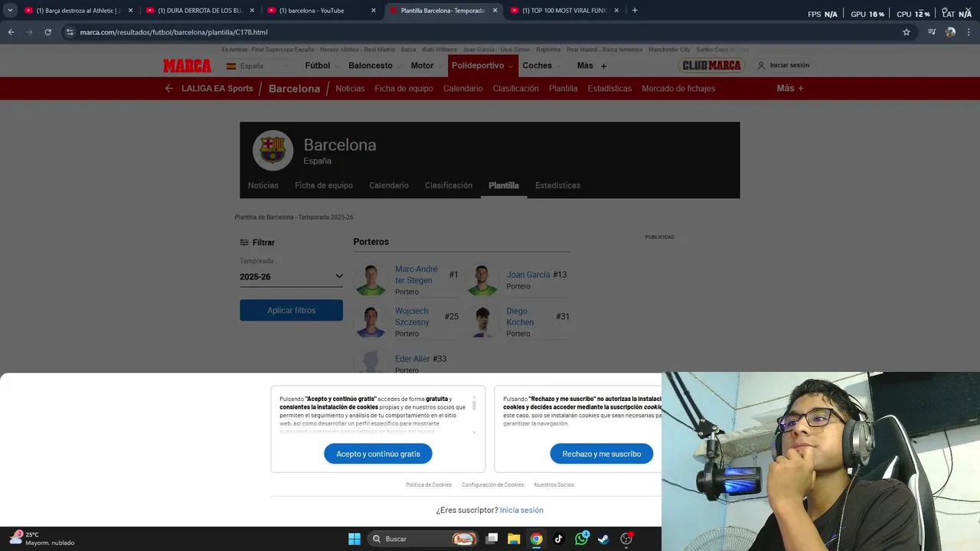980x551 pixels.
Task: Close the 'Barça destroza al Athletic' tab
Action: point(130,11)
